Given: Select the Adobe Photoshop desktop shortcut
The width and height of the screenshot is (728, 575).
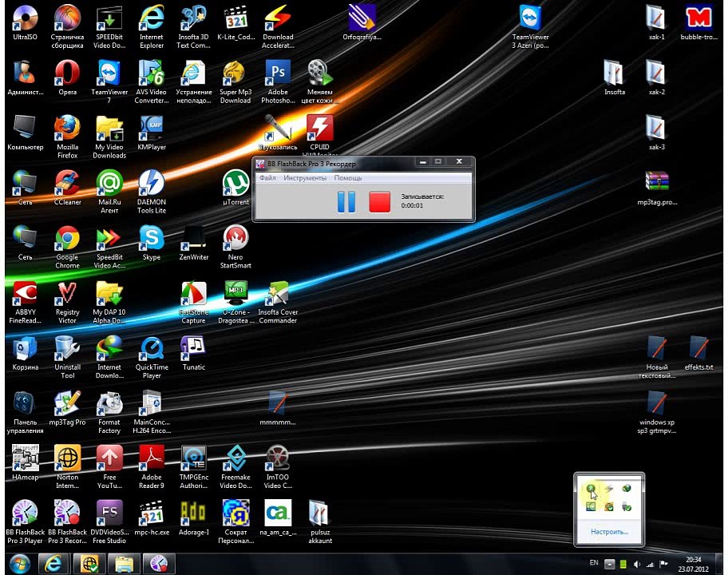Looking at the screenshot, I should (278, 82).
